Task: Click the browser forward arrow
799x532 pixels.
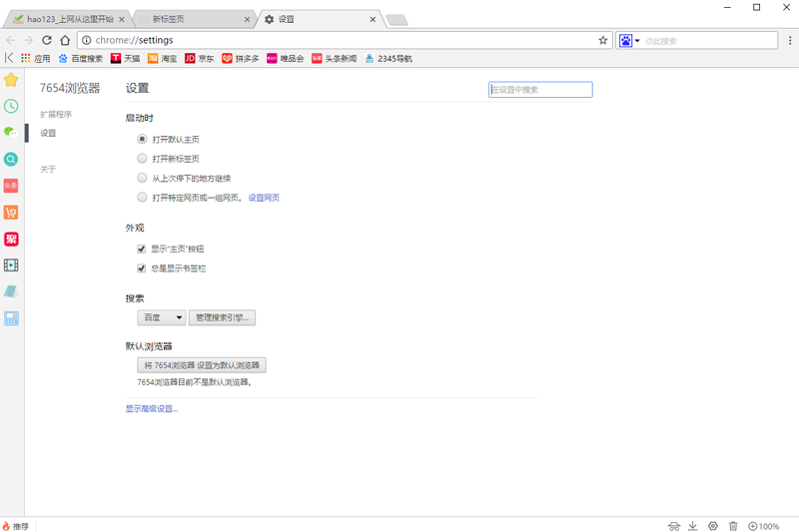Action: coord(29,40)
